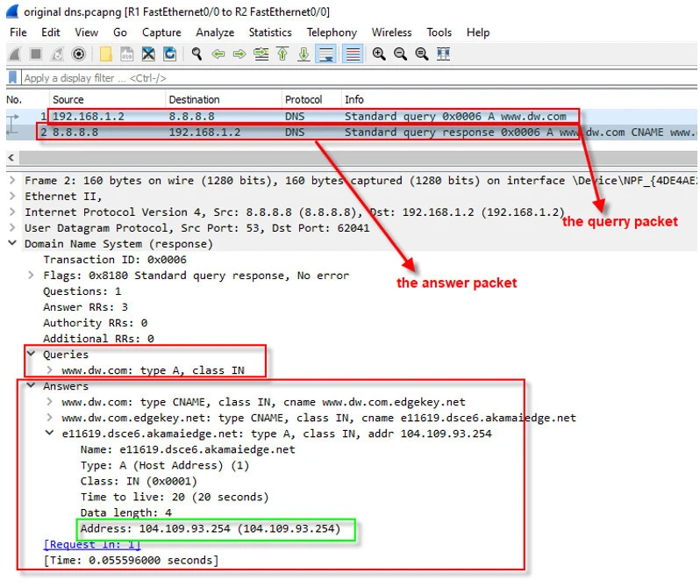Image resolution: width=700 pixels, height=588 pixels.
Task: Select packet 1 from 192.168.1.2
Action: tap(263, 116)
